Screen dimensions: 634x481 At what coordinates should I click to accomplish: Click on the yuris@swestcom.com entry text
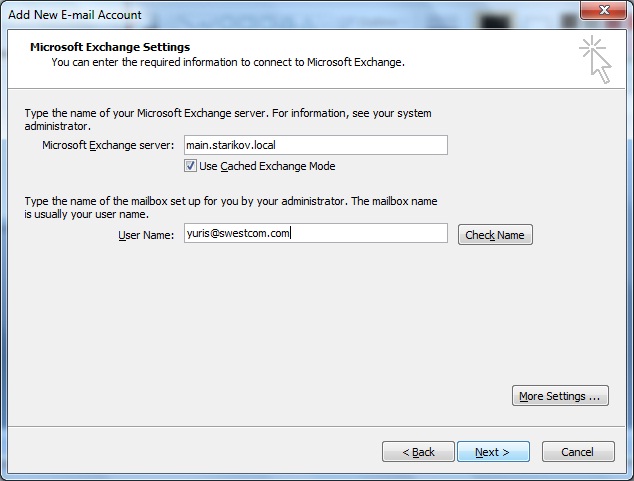coord(238,234)
